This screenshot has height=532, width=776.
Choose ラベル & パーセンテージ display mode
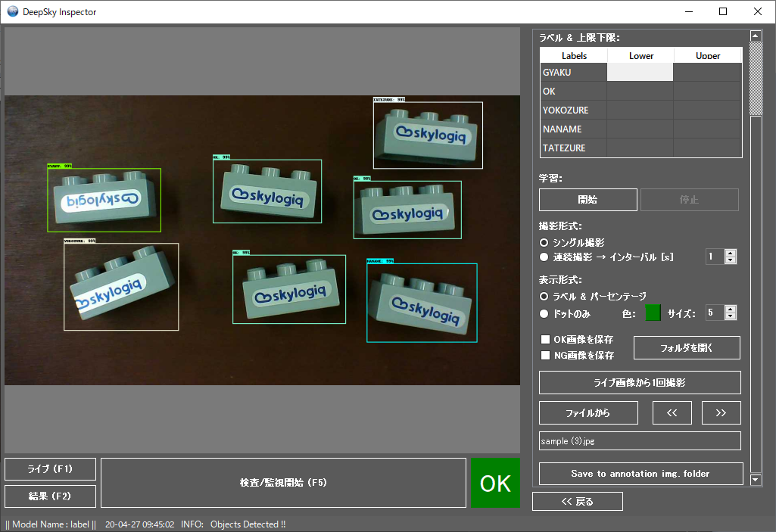click(x=544, y=297)
